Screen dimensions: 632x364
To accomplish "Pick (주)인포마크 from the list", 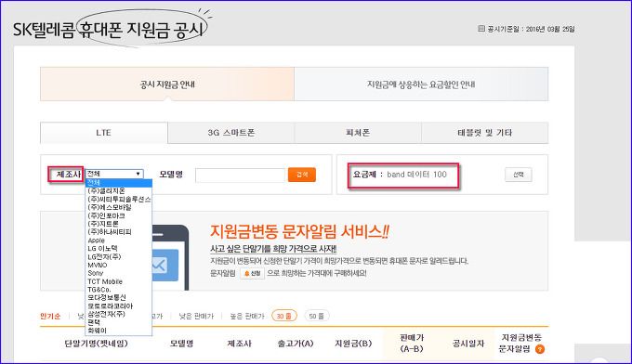I will click(x=119, y=215).
